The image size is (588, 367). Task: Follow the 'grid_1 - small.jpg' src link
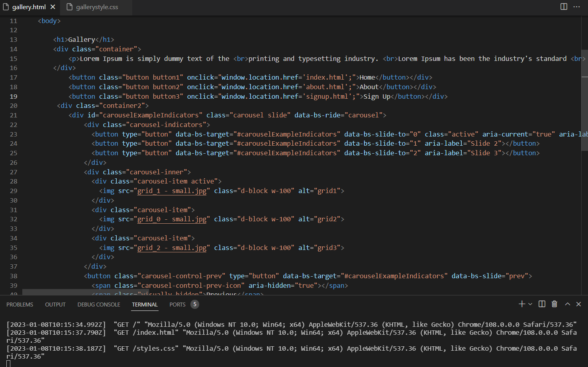[172, 191]
